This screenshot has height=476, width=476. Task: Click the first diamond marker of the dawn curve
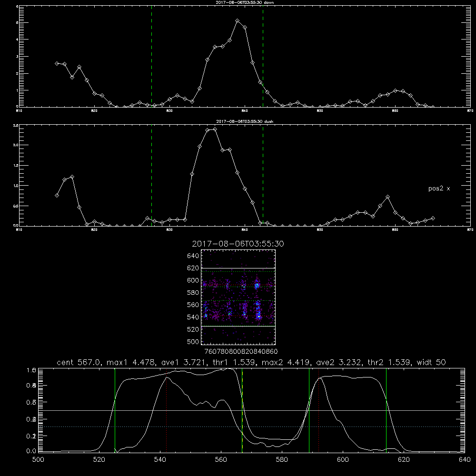57,63
